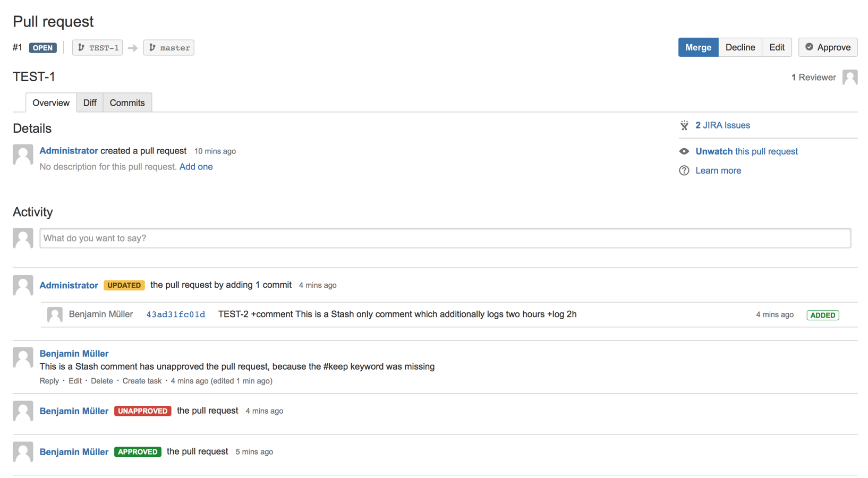Create task from Benjamin's comment

click(142, 381)
